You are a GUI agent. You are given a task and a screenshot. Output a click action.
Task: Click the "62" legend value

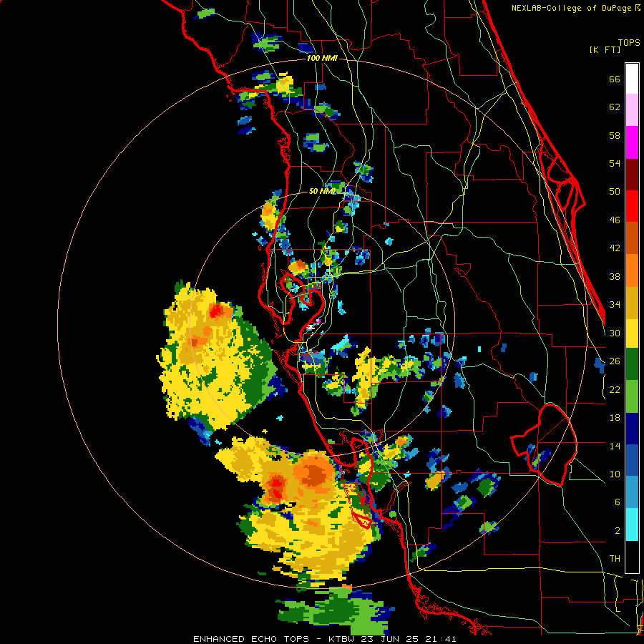point(615,107)
